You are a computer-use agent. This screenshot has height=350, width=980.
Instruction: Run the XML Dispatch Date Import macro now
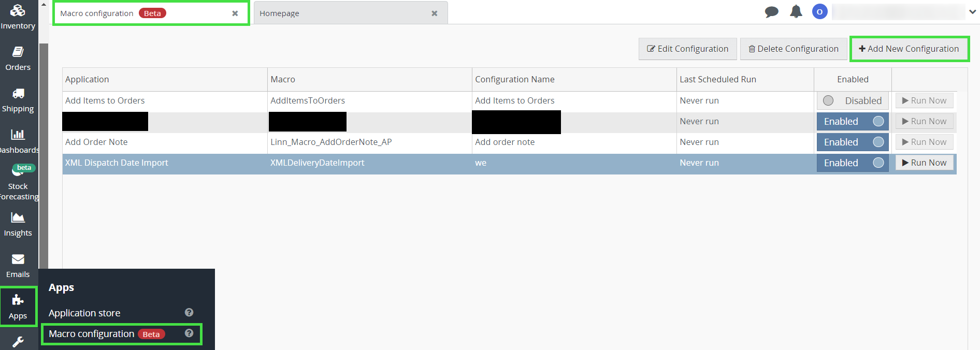click(924, 163)
